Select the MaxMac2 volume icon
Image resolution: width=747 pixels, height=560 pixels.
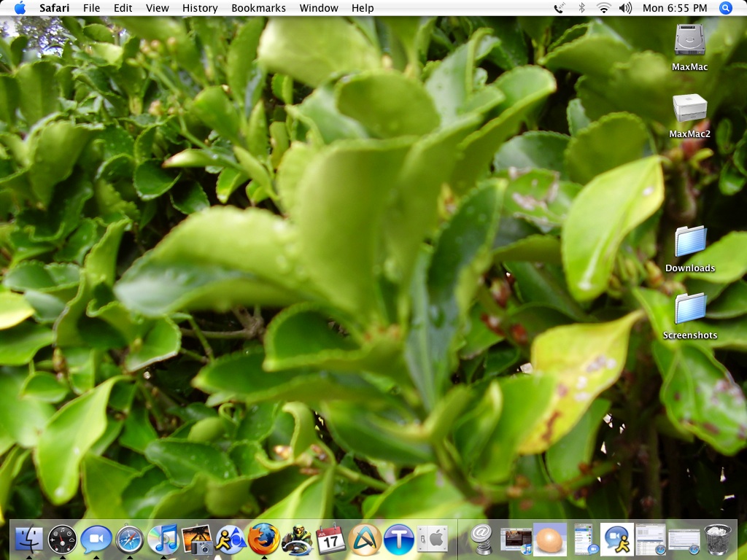click(x=689, y=108)
